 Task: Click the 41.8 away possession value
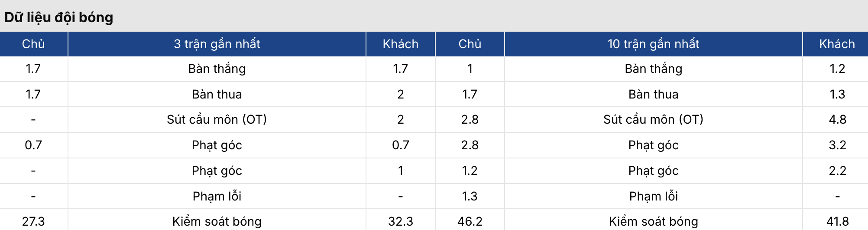click(837, 221)
